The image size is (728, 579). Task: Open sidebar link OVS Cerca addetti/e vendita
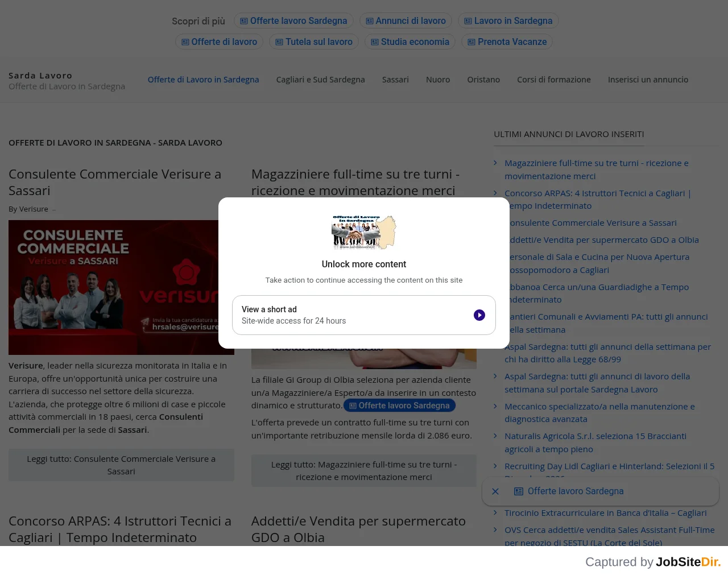pos(610,536)
